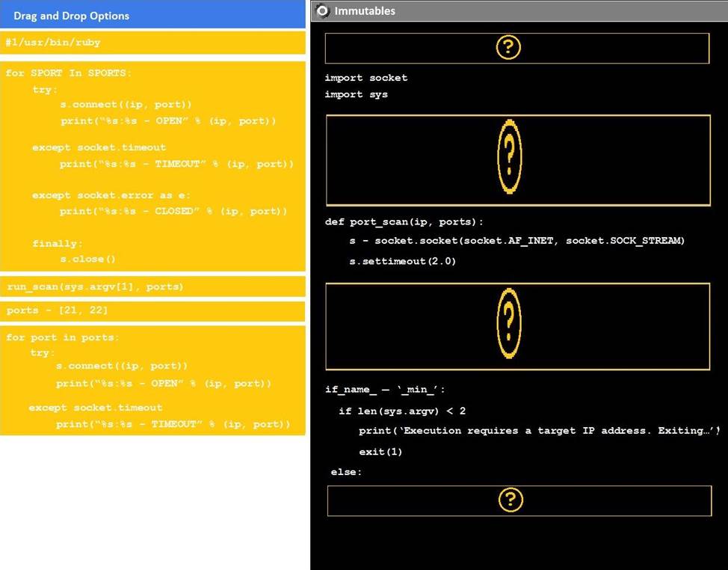Click the 'if len(sys.argv) < 2' line
The width and height of the screenshot is (728, 570).
pyautogui.click(x=402, y=411)
